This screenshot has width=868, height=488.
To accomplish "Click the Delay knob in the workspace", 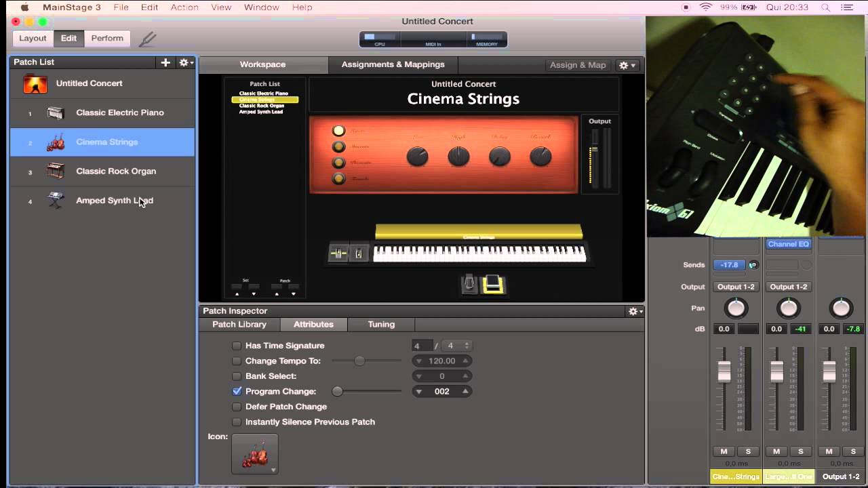I will pyautogui.click(x=500, y=157).
